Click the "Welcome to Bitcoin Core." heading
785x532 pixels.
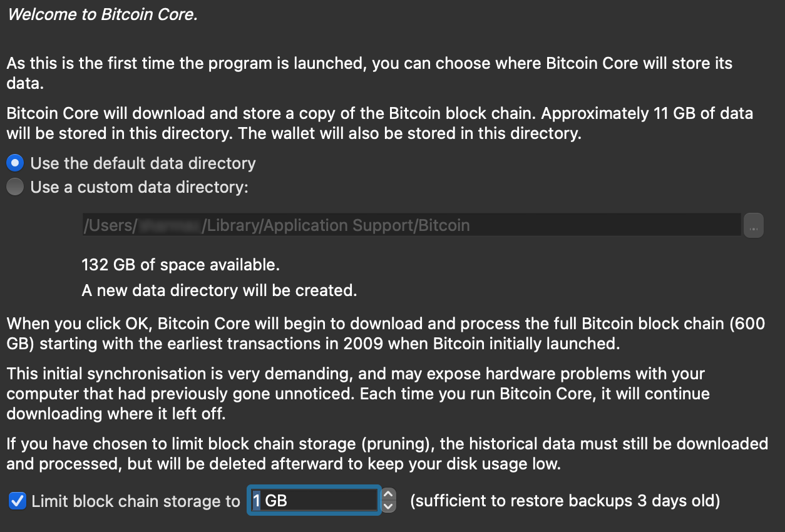(x=103, y=14)
